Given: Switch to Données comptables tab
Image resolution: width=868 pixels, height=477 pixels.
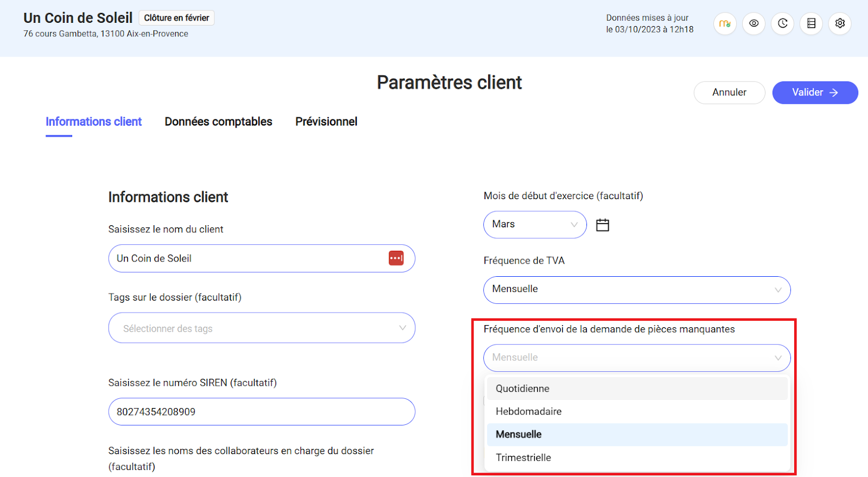Looking at the screenshot, I should [218, 122].
